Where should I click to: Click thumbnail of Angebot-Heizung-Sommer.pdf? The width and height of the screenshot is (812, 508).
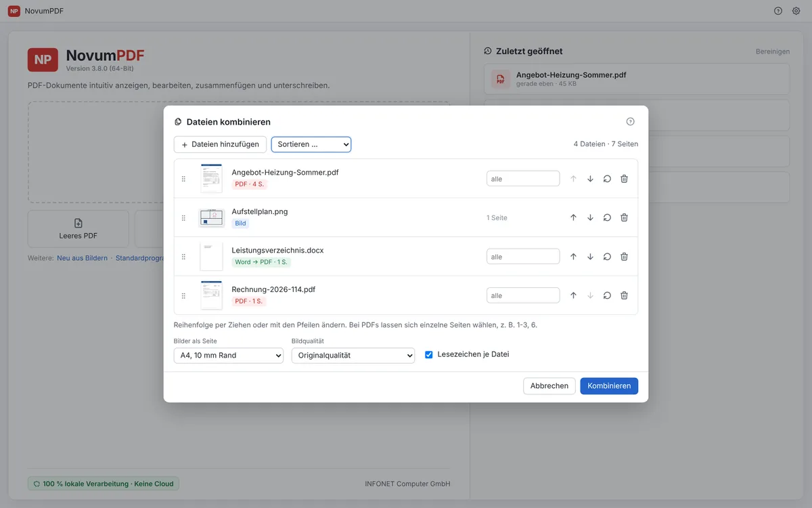(x=211, y=178)
